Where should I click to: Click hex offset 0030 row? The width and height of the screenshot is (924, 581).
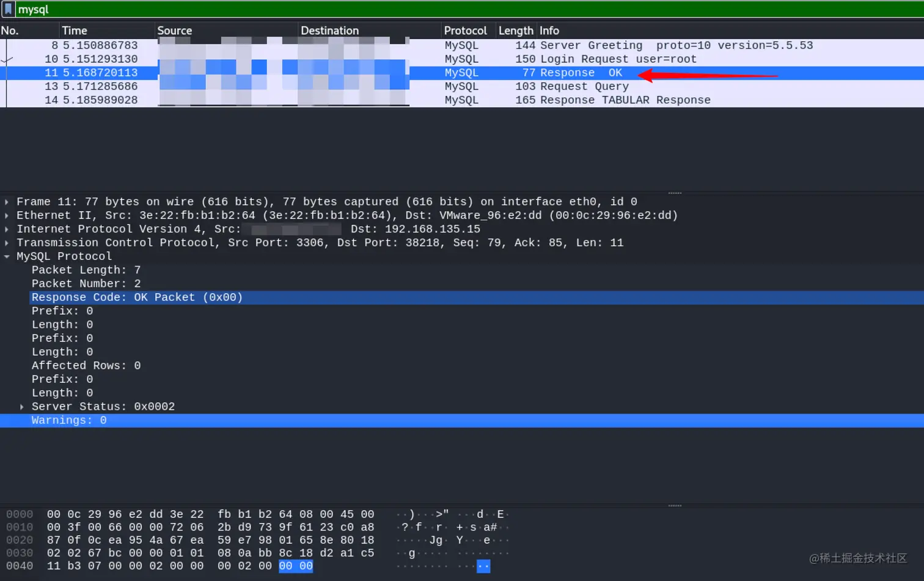(20, 553)
